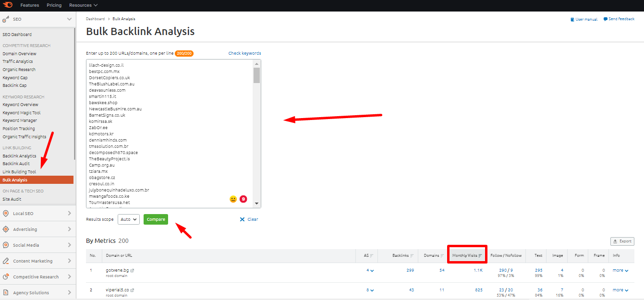This screenshot has width=644, height=300.
Task: Open Backlink Analytics
Action: [x=19, y=156]
